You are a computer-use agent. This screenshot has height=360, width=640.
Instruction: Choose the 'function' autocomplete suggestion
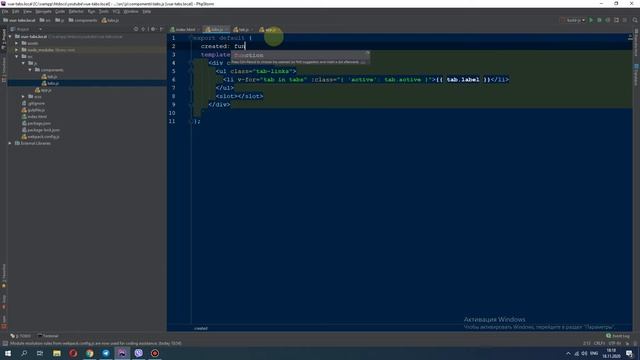[x=300, y=55]
